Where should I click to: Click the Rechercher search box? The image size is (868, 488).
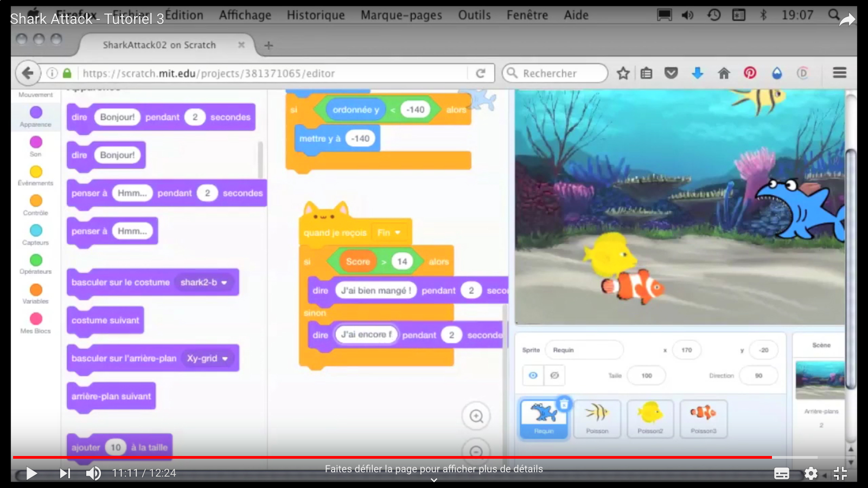click(555, 73)
